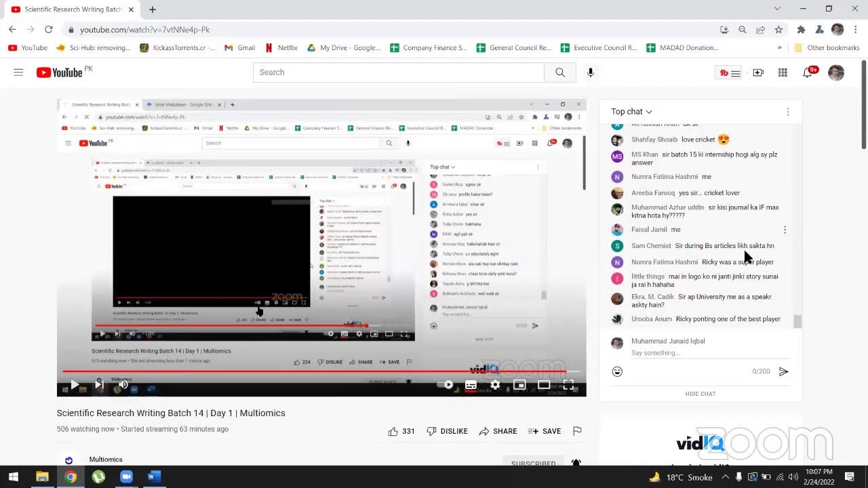
Task: Click the search magnifier button
Action: [560, 73]
